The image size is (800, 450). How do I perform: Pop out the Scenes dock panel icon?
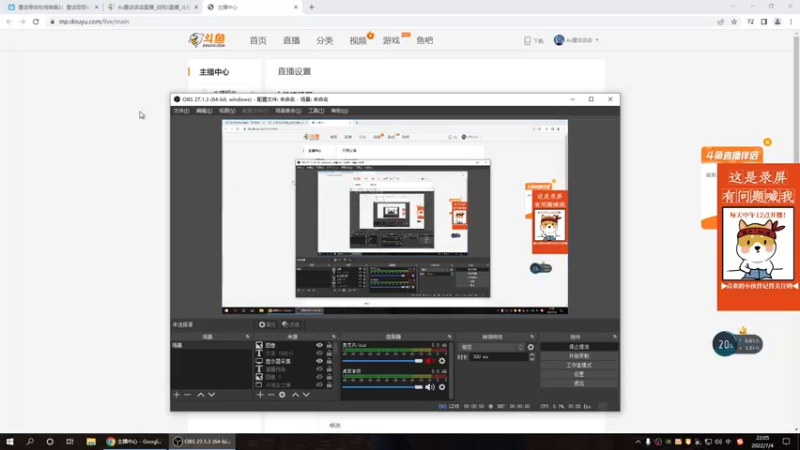[247, 337]
